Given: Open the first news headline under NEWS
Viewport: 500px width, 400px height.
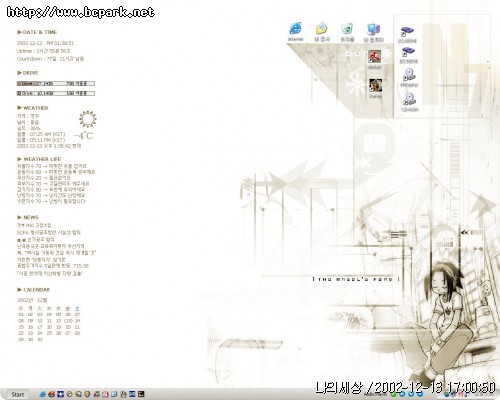Looking at the screenshot, I should click(x=34, y=226).
